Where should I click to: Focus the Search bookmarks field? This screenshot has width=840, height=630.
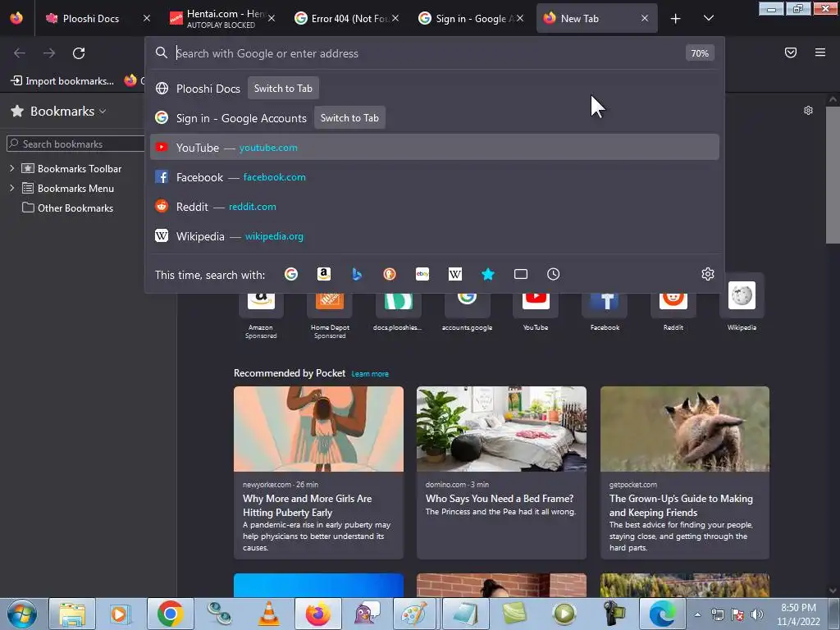[x=76, y=144]
